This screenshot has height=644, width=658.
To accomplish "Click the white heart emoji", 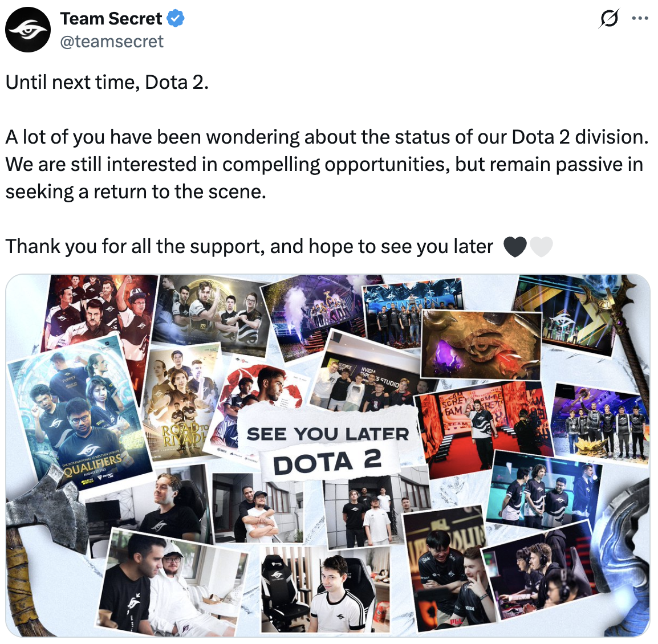I will [x=541, y=247].
